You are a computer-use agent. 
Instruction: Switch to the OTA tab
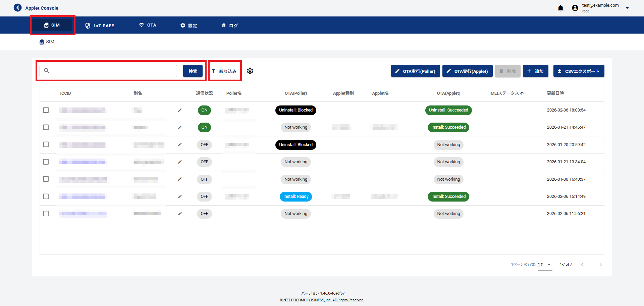148,25
